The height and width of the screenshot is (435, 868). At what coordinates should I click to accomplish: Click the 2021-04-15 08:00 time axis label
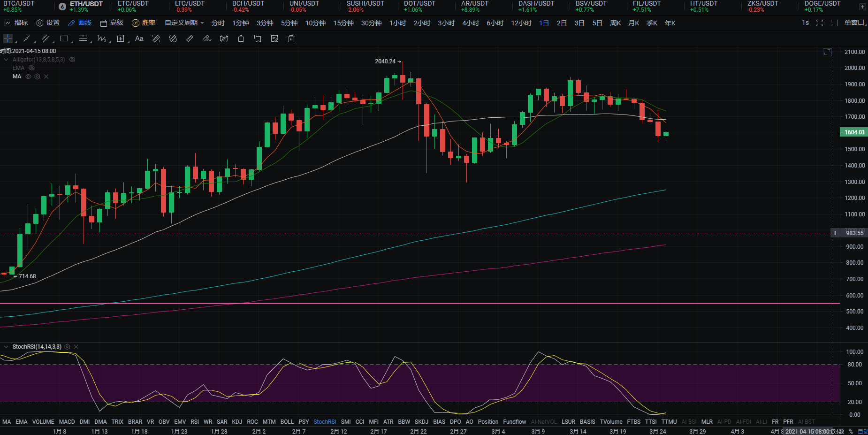tap(807, 431)
